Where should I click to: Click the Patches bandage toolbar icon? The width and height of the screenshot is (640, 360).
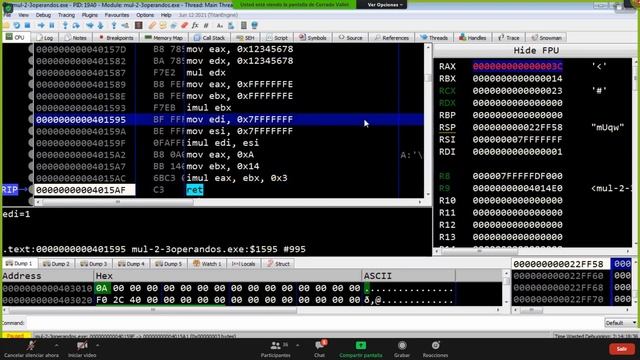click(x=152, y=25)
